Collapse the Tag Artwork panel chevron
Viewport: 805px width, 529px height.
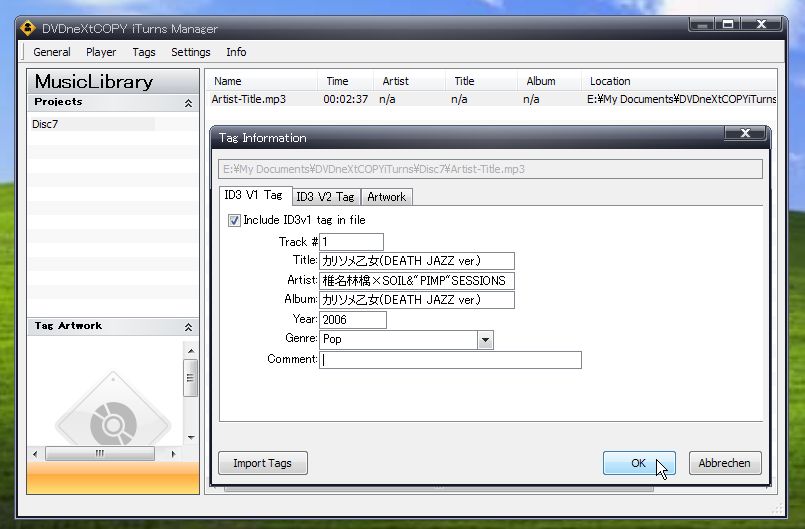click(x=188, y=327)
